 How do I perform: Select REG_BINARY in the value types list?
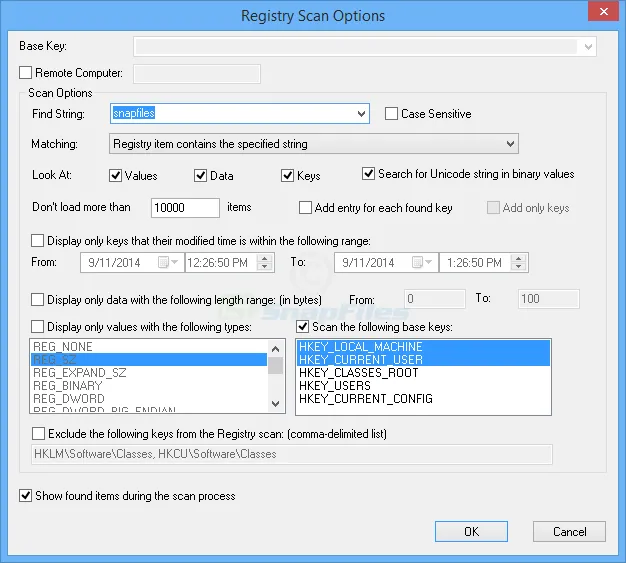tap(149, 386)
